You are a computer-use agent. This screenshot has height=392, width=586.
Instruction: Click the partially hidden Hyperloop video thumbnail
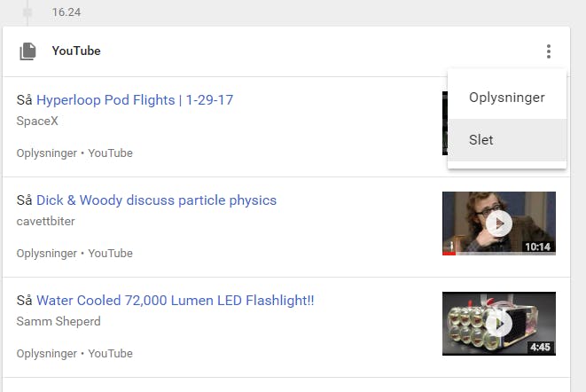[x=445, y=123]
